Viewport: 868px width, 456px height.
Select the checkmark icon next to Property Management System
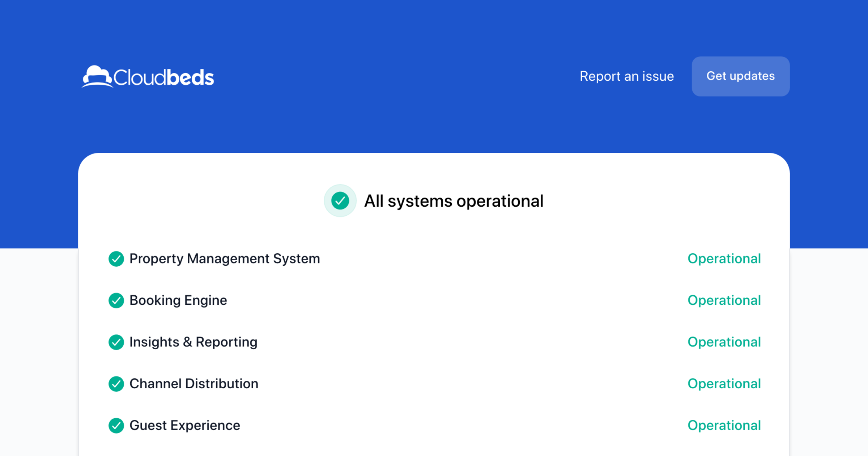click(116, 259)
